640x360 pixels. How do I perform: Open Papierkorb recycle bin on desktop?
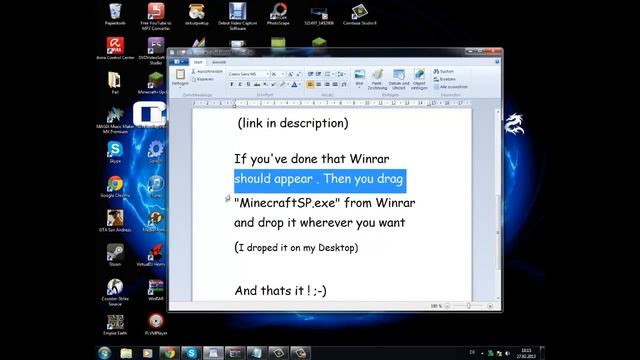pos(115,15)
